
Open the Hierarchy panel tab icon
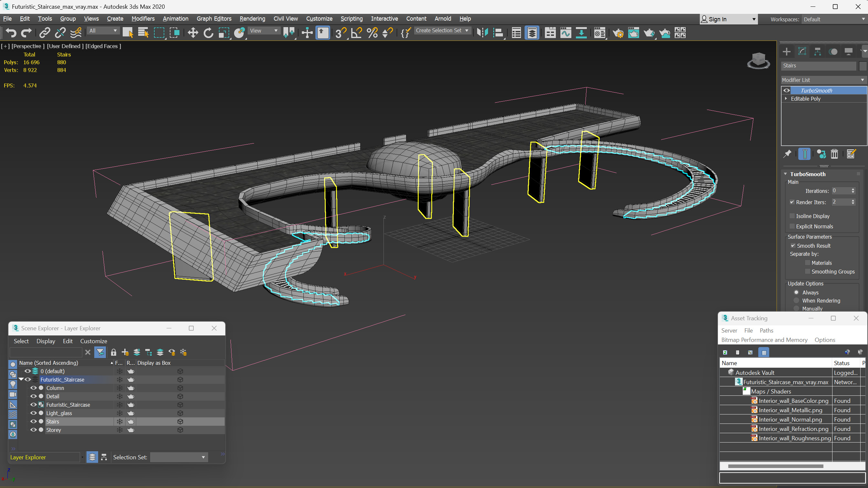point(817,52)
